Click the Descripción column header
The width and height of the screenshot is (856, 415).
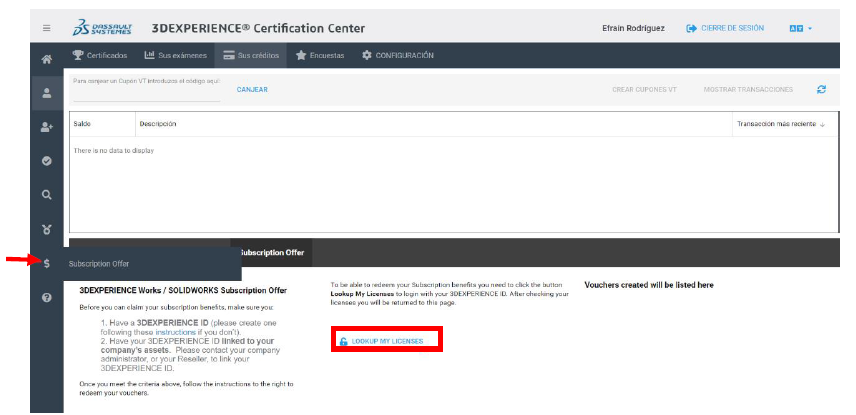pyautogui.click(x=433, y=124)
